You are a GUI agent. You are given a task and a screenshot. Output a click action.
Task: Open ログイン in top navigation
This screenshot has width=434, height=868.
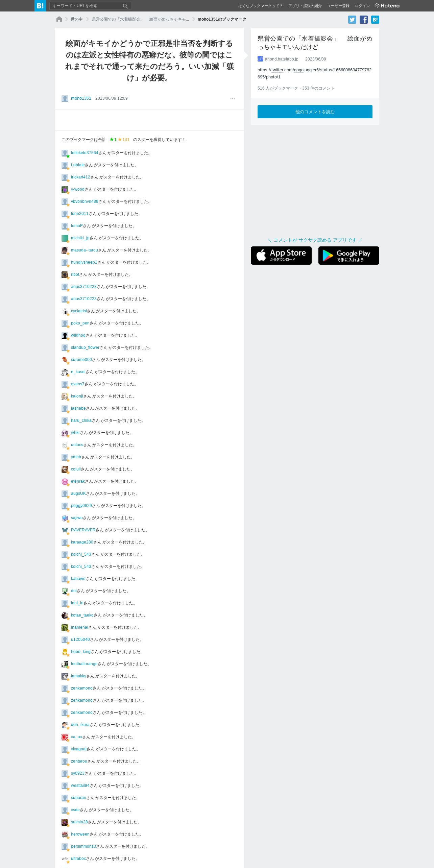[362, 6]
